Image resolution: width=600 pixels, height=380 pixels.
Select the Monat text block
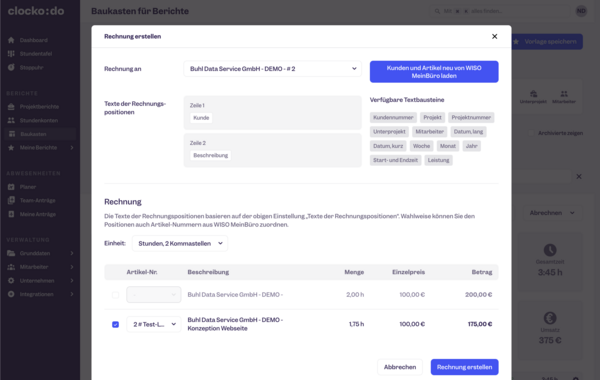click(x=448, y=146)
